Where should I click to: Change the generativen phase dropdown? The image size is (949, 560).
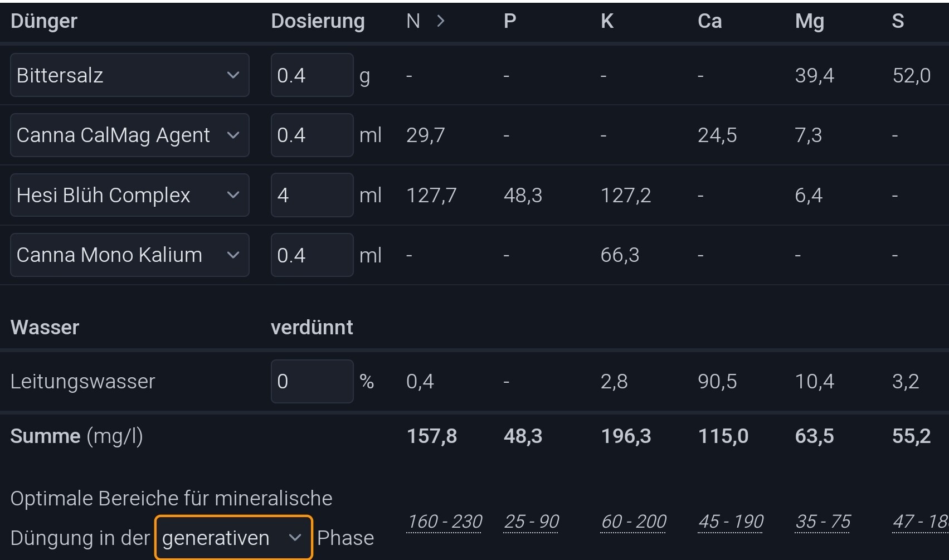point(233,538)
